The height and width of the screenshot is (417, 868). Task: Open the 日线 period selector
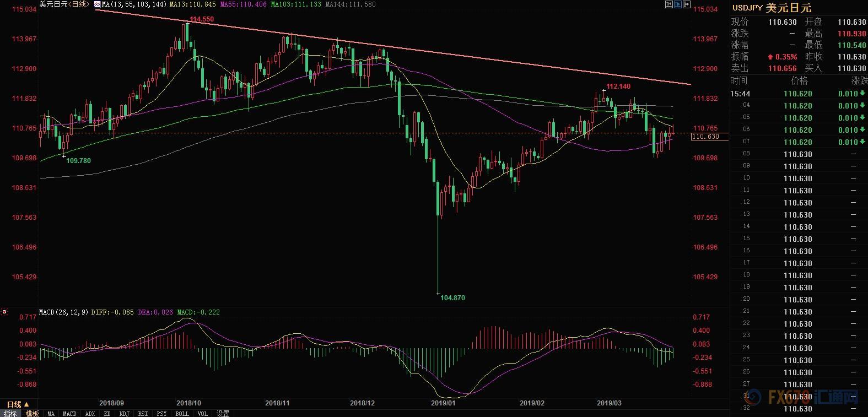click(17, 404)
